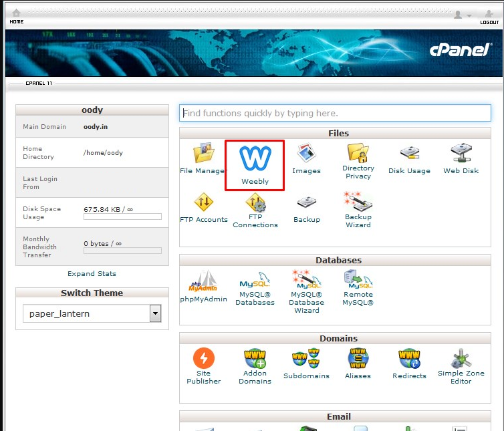Launch phpMyAdmin

(x=203, y=281)
